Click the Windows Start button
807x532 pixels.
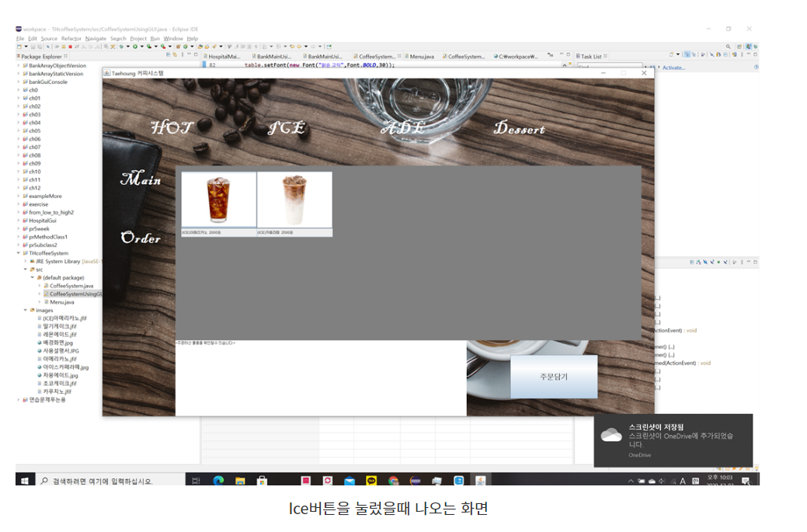click(x=25, y=481)
